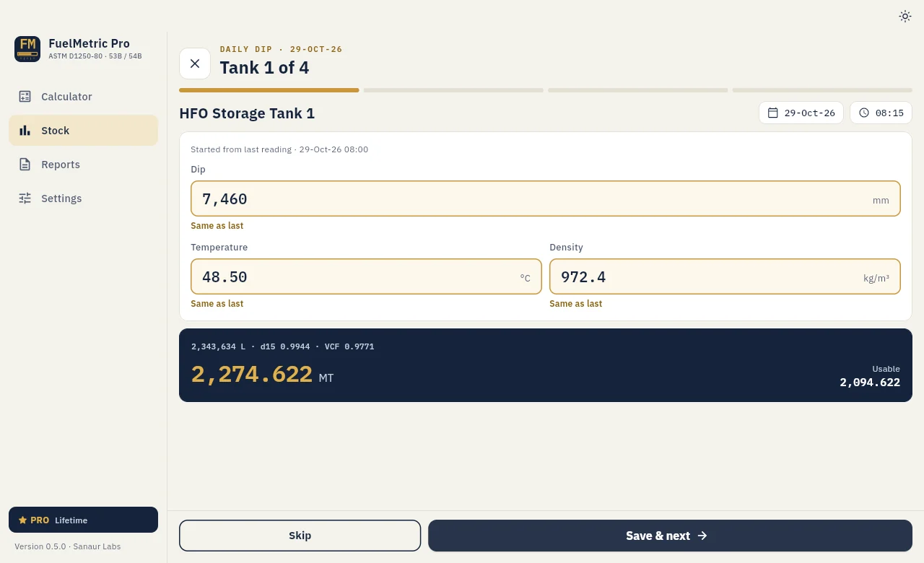Toggle the light/dark theme sun icon
This screenshot has width=924, height=563.
coord(905,16)
